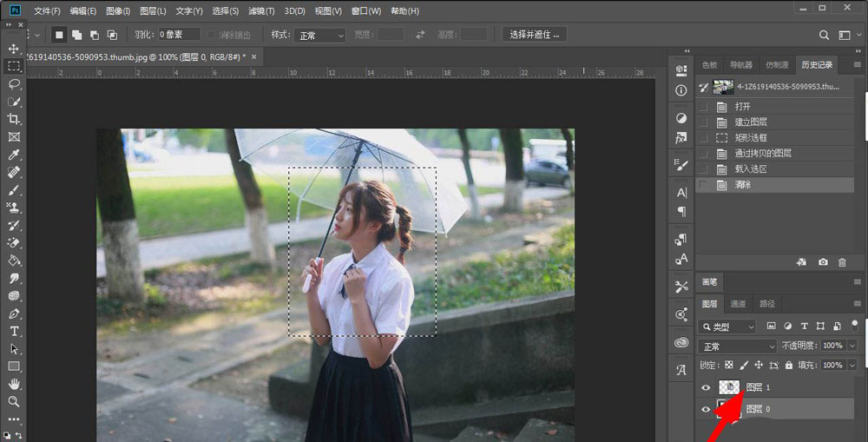The height and width of the screenshot is (442, 868).
Task: Select the Crop tool
Action: click(14, 119)
